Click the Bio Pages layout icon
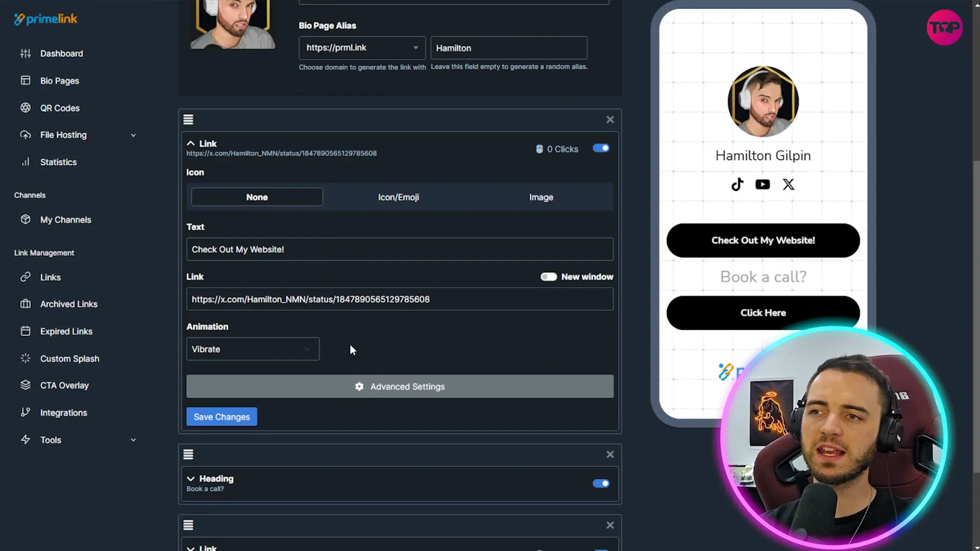The height and width of the screenshot is (551, 980). pos(26,81)
